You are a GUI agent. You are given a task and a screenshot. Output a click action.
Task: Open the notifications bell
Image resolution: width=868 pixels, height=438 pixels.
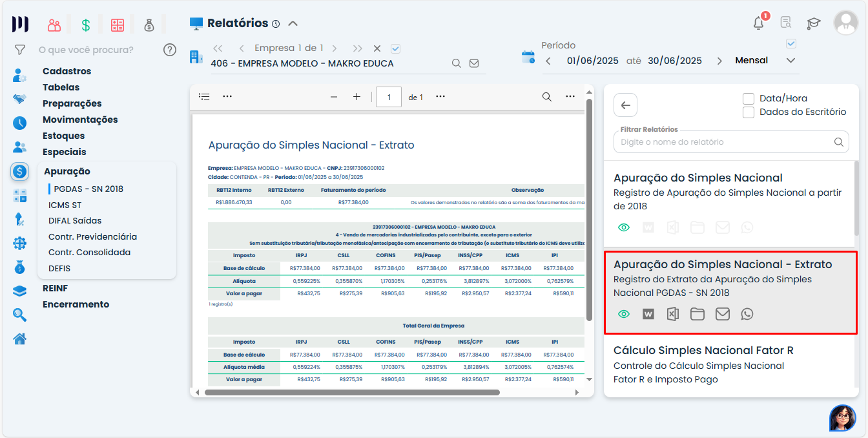[x=759, y=23]
